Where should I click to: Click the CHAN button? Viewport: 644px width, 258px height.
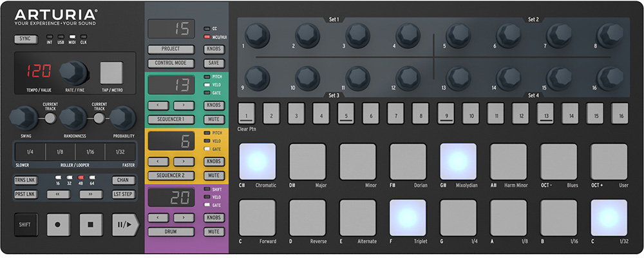[124, 180]
